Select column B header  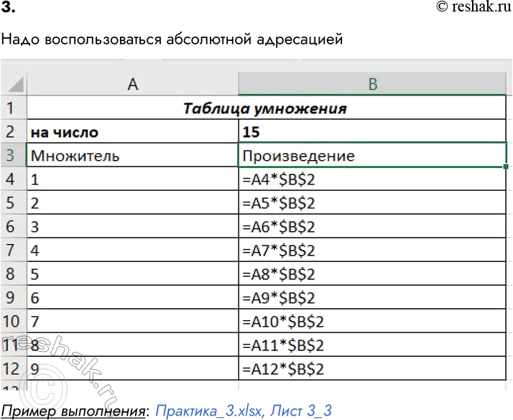point(372,85)
